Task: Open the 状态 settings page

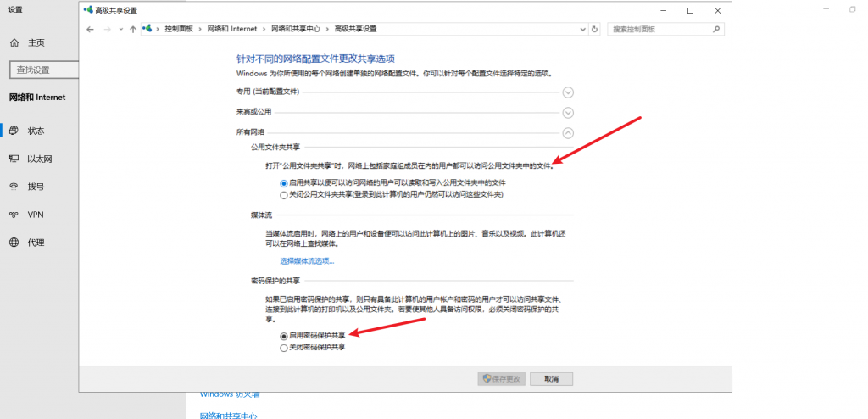Action: point(36,131)
